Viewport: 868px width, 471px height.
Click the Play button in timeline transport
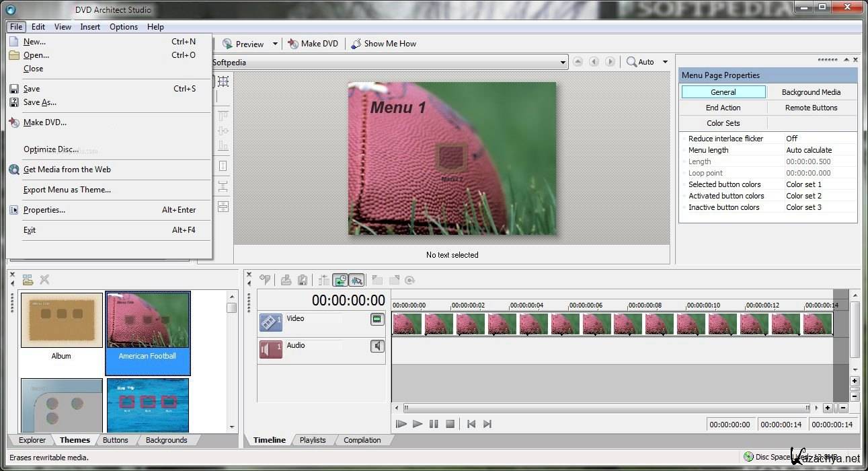(418, 424)
